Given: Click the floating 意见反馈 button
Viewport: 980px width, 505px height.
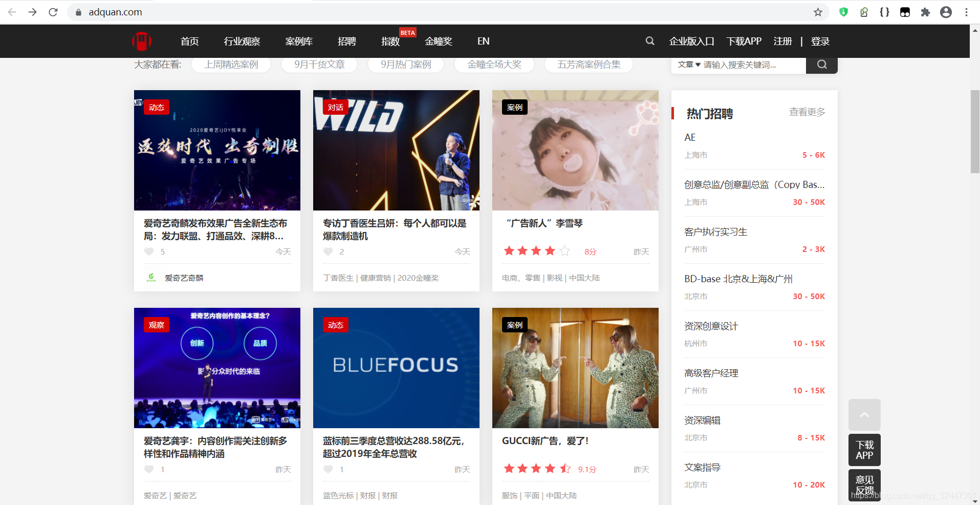Looking at the screenshot, I should (864, 485).
